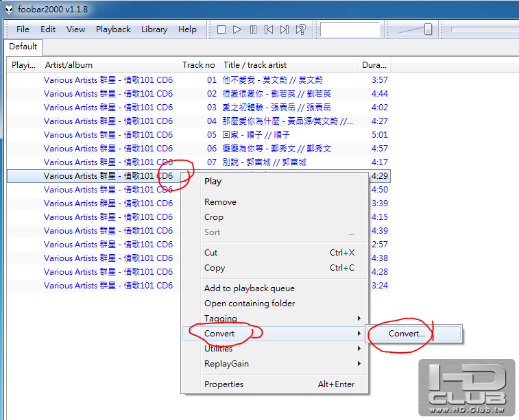Click the Next track button
This screenshot has width=519, height=420.
click(285, 29)
